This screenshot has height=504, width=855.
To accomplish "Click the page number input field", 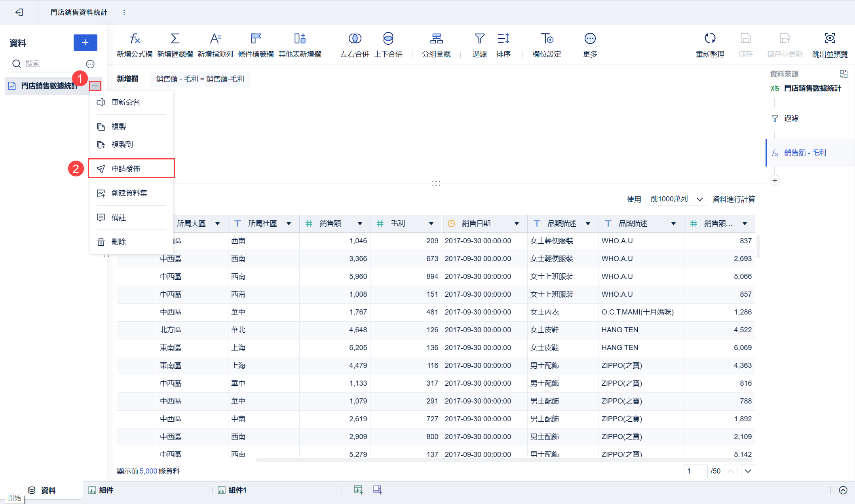I will coord(695,471).
